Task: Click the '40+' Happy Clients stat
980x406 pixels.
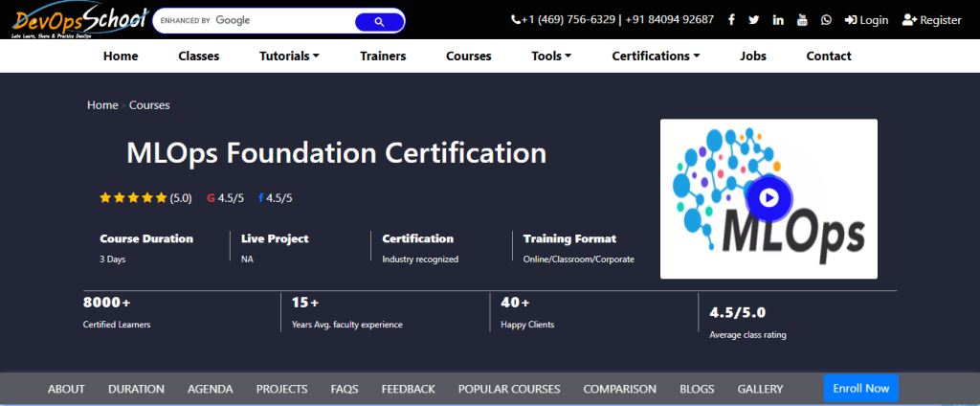Action: click(x=515, y=303)
